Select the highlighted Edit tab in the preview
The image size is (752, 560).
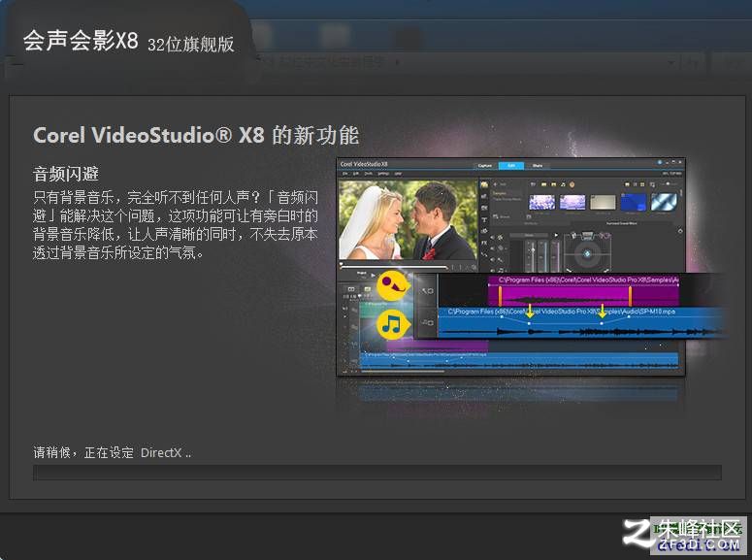coord(511,166)
